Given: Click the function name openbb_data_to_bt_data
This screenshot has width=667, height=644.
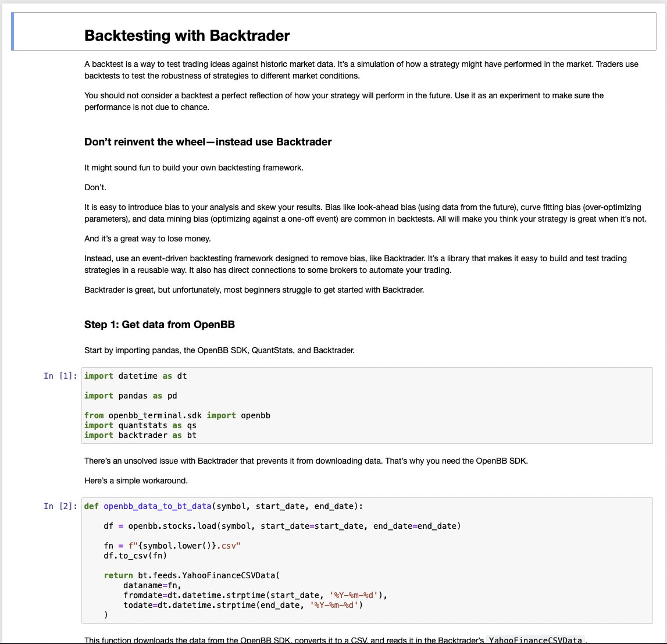Looking at the screenshot, I should (x=157, y=506).
